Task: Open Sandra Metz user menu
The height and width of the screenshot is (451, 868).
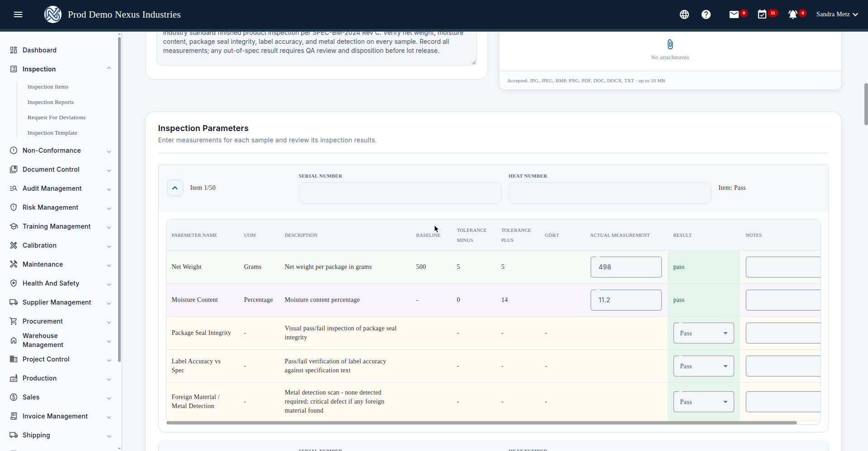Action: click(837, 14)
